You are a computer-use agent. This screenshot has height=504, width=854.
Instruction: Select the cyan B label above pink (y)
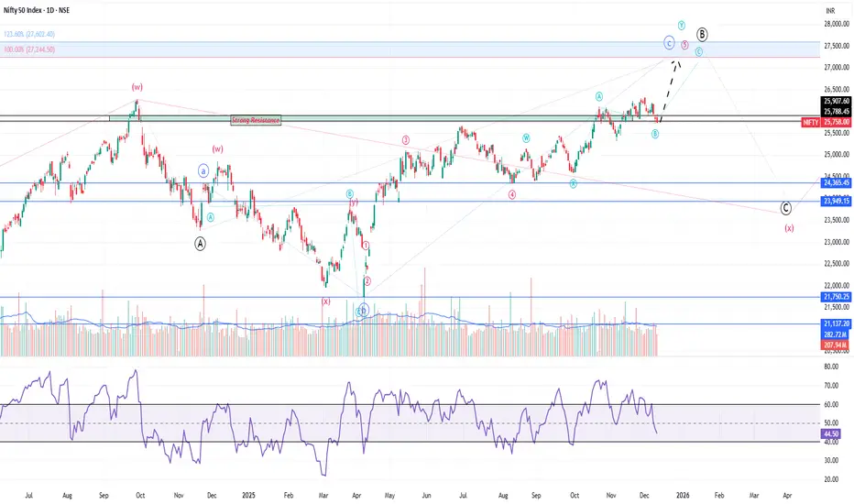coord(350,194)
